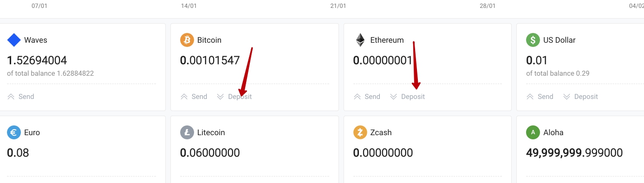Select the 28/01 date on chart axis
Viewport: 644px width, 183px height.
(488, 6)
